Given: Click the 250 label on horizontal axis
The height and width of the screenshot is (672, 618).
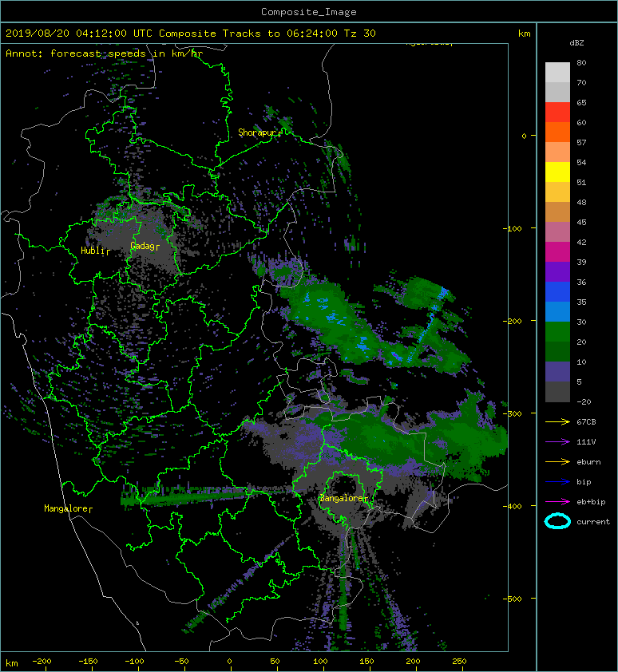Looking at the screenshot, I should pyautogui.click(x=459, y=662).
